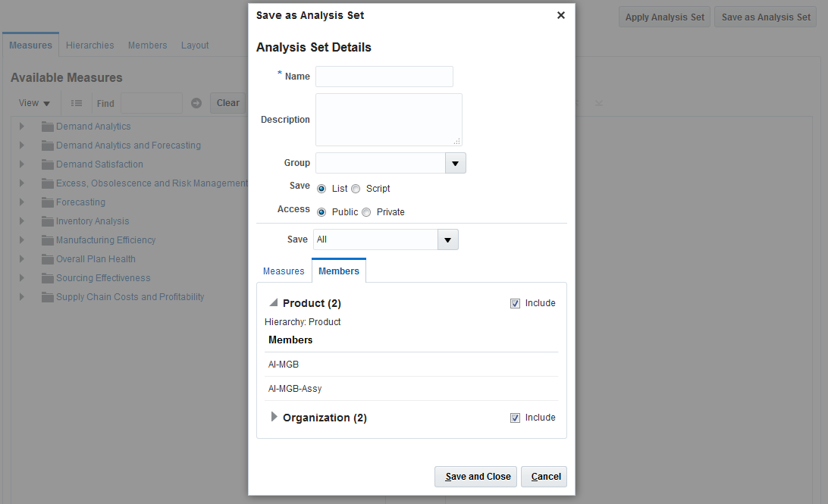Screen dimensions: 828x504
Task: Click the Overall Plan Health folder icon
Action: coord(48,259)
